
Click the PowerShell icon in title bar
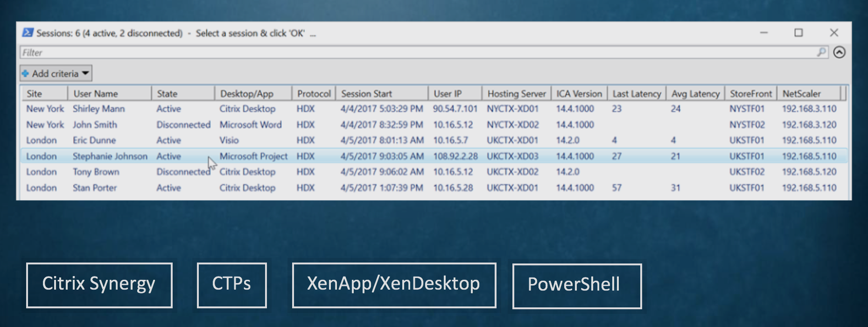(28, 33)
